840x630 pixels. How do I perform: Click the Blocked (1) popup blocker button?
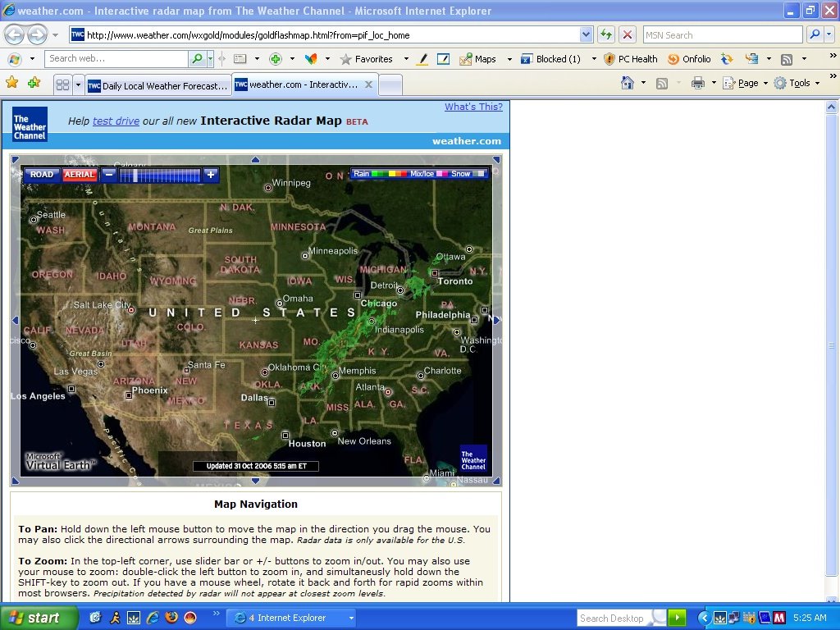tap(551, 59)
